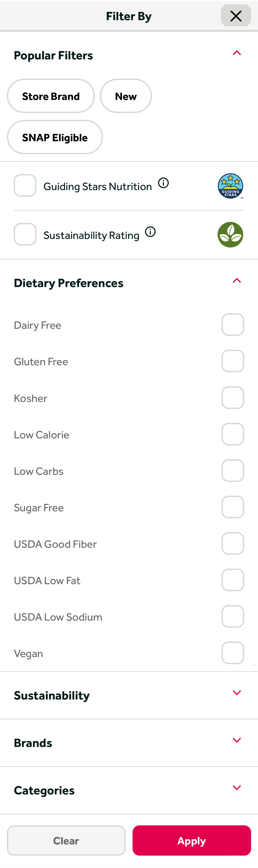The width and height of the screenshot is (258, 868).
Task: Expand the Brands section
Action: (237, 740)
